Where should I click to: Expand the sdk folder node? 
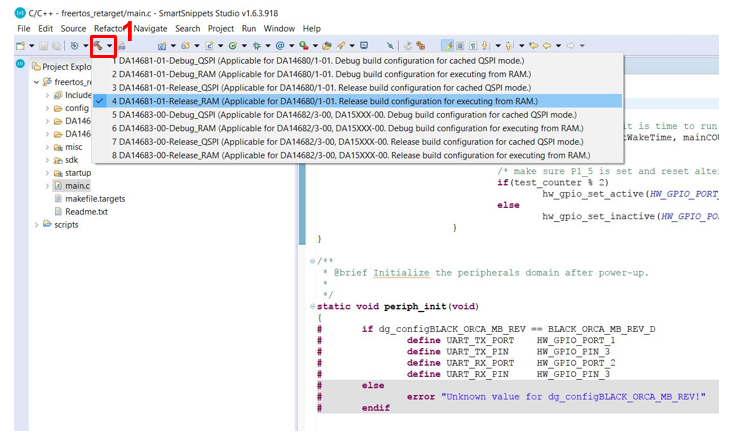click(47, 160)
